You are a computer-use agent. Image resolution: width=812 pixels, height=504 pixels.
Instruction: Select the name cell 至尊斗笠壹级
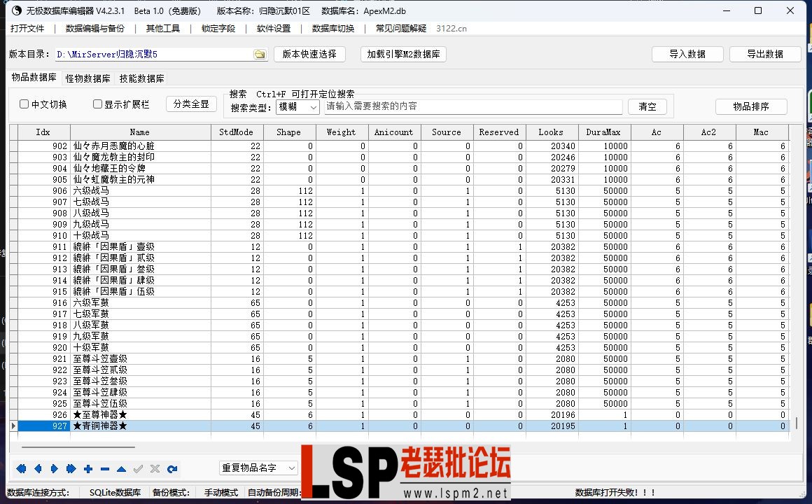tap(140, 359)
